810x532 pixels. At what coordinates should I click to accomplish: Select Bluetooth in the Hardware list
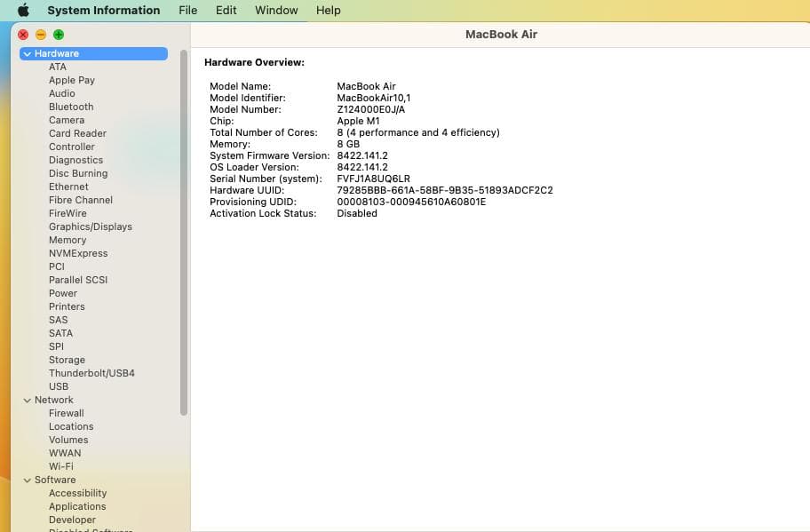click(71, 107)
